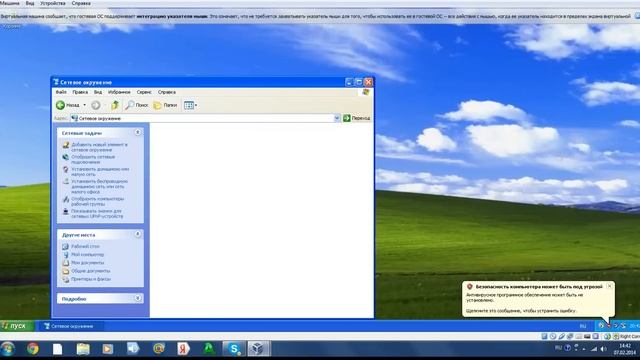Expand the Подробно panel
Viewport: 640px width, 360px height.
138,298
